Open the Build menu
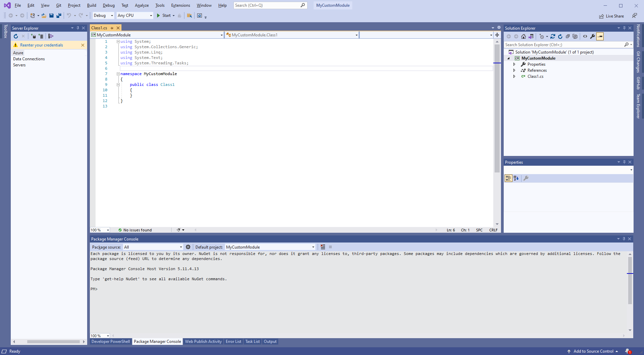 click(92, 5)
